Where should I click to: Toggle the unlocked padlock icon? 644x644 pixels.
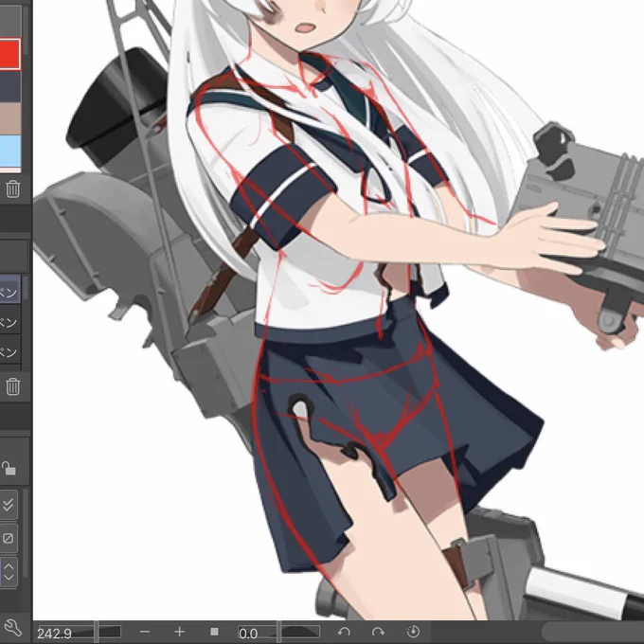pos(9,468)
